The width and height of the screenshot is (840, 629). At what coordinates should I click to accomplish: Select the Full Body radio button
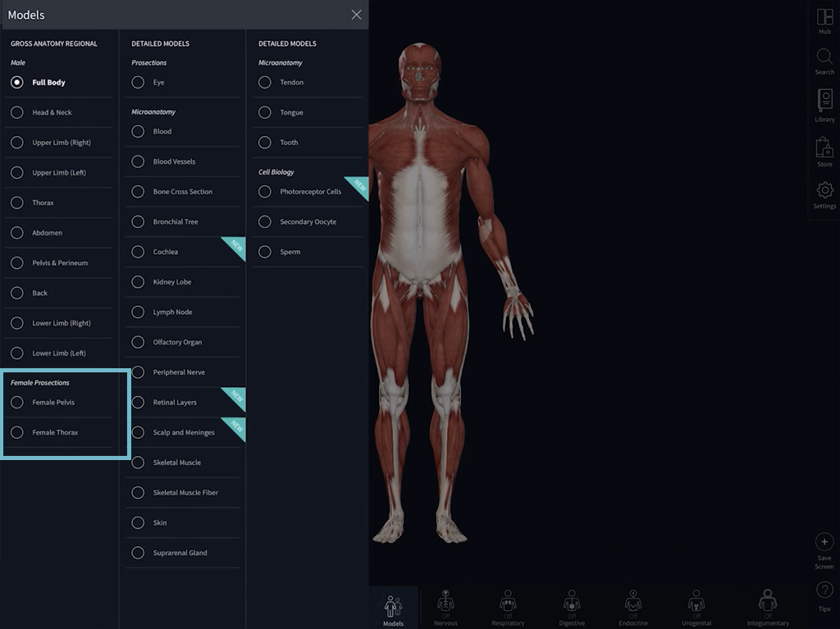coord(17,83)
